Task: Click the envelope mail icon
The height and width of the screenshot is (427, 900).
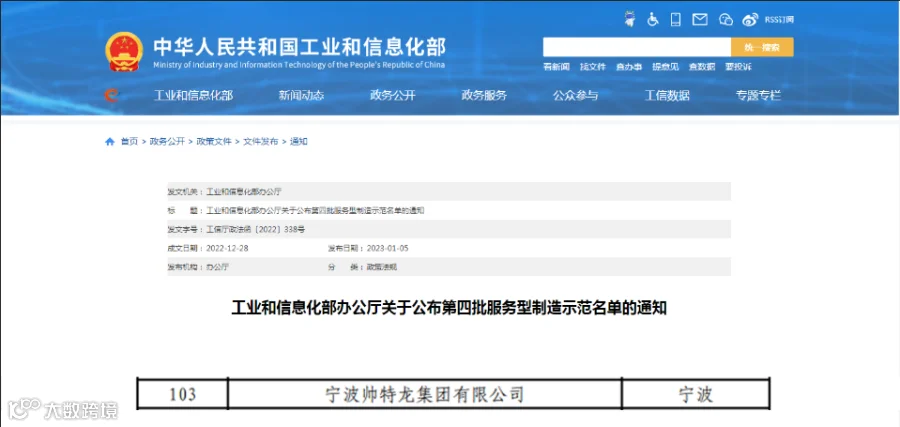Action: coord(700,20)
